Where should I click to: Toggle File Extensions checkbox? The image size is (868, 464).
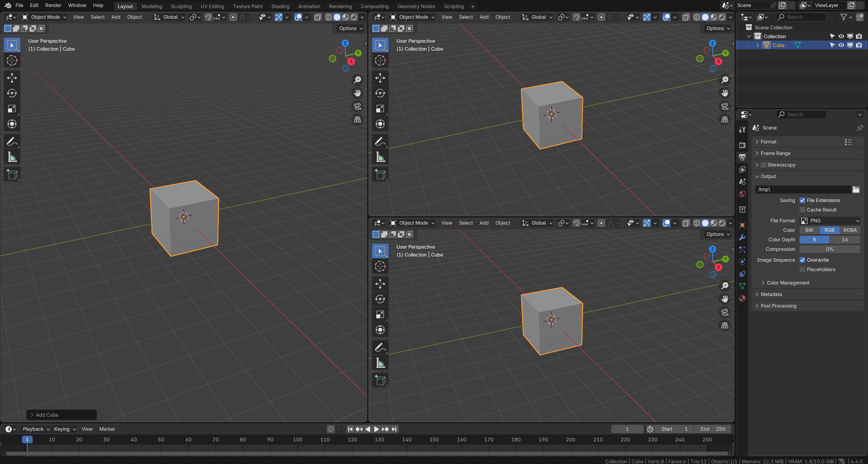pos(802,200)
